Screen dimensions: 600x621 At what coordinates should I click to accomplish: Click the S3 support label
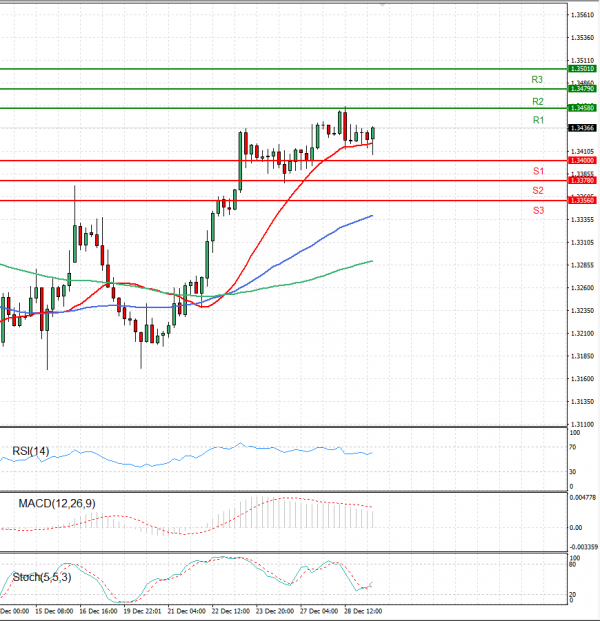pos(538,210)
